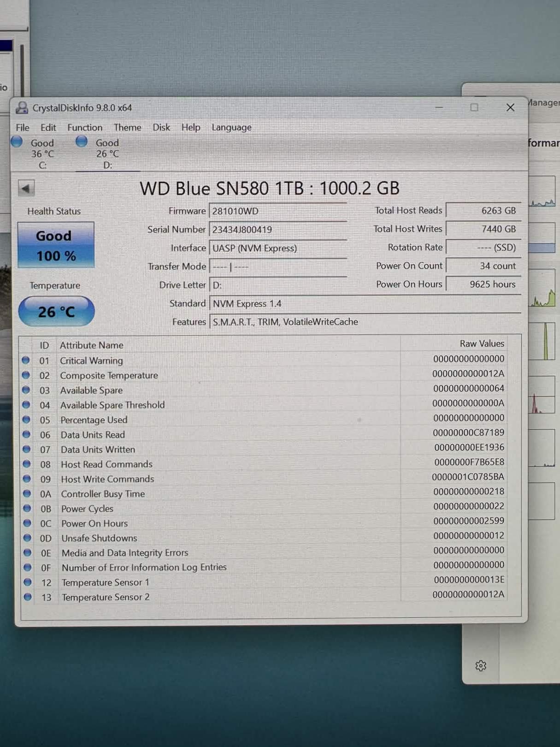Click the Raw Values column header
Viewport: 560px width, 747px height.
coord(482,344)
